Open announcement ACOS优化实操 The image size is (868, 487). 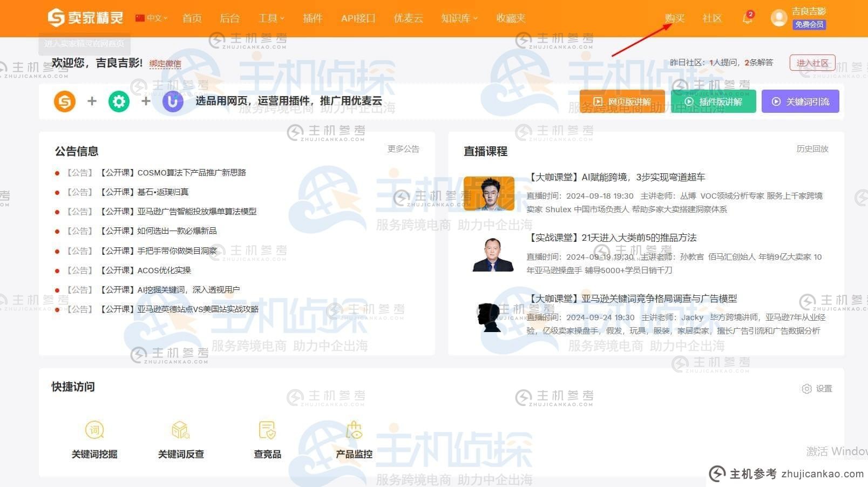(145, 270)
